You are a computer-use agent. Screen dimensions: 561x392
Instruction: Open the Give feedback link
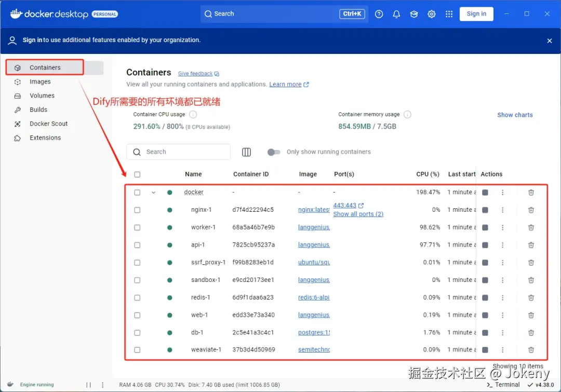[x=198, y=74]
